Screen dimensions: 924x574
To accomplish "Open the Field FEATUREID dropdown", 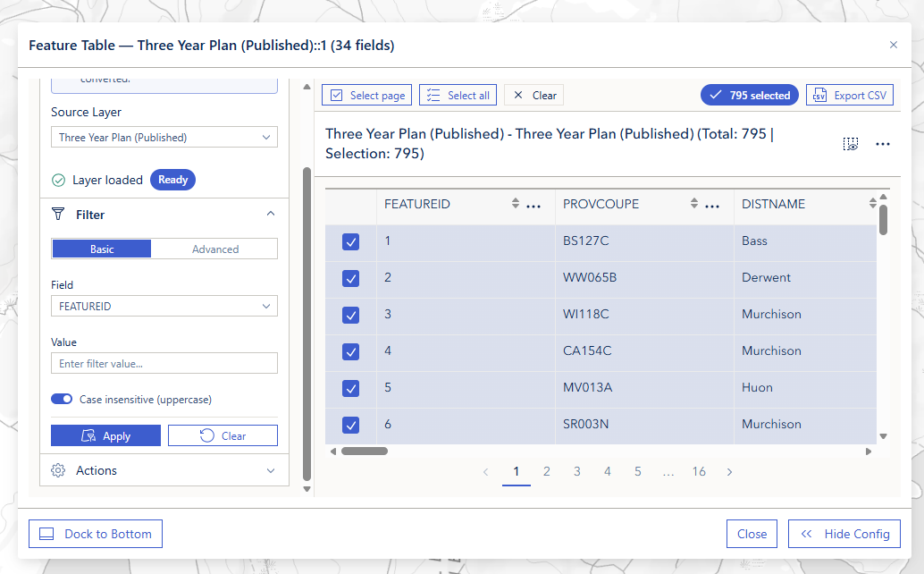I will pos(164,306).
